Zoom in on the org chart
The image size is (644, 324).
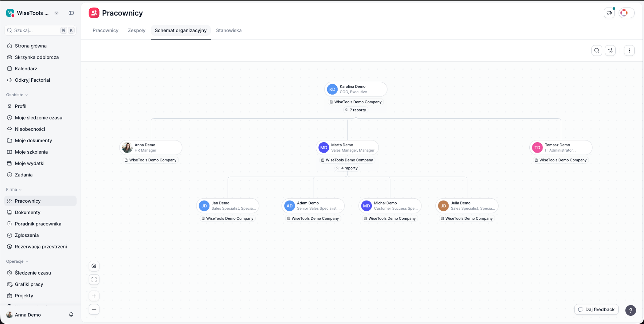tap(94, 296)
